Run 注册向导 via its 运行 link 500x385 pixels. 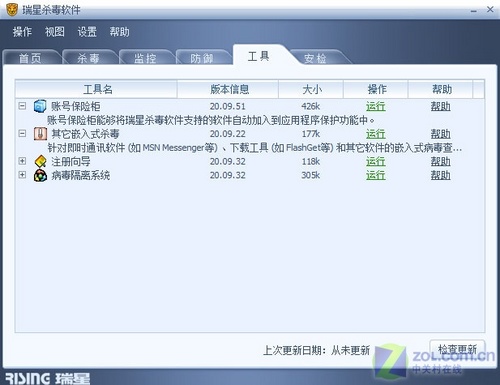point(376,161)
